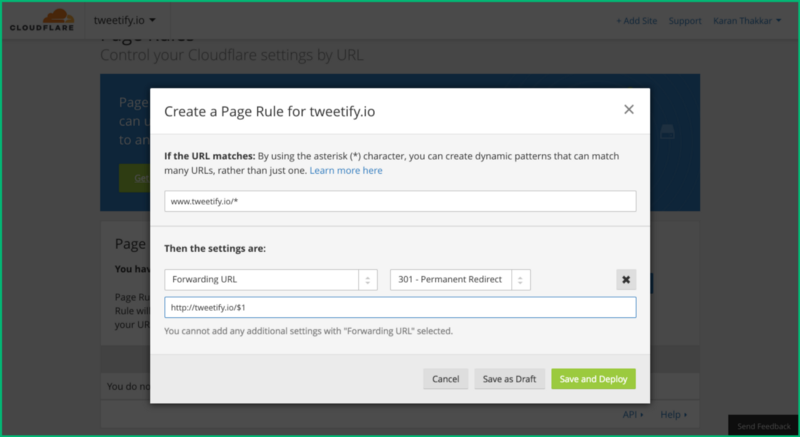
Task: Open the Karan Thakkar account menu
Action: point(747,21)
